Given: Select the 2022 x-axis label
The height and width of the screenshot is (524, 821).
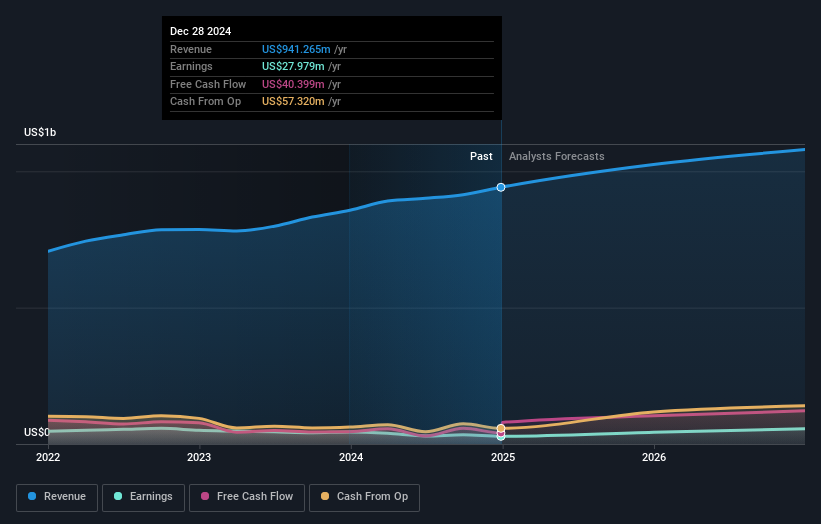Looking at the screenshot, I should coord(48,457).
